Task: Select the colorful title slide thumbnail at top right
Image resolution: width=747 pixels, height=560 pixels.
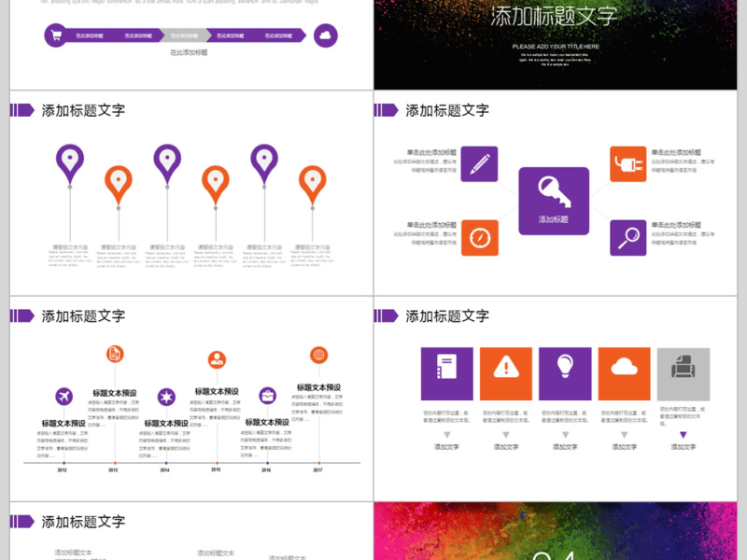Action: [560, 44]
